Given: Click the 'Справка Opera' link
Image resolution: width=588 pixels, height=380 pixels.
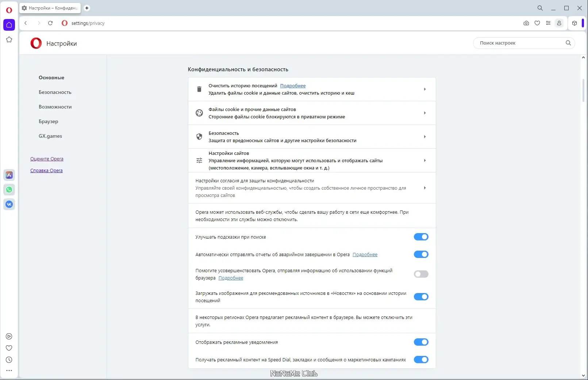Looking at the screenshot, I should coord(46,170).
